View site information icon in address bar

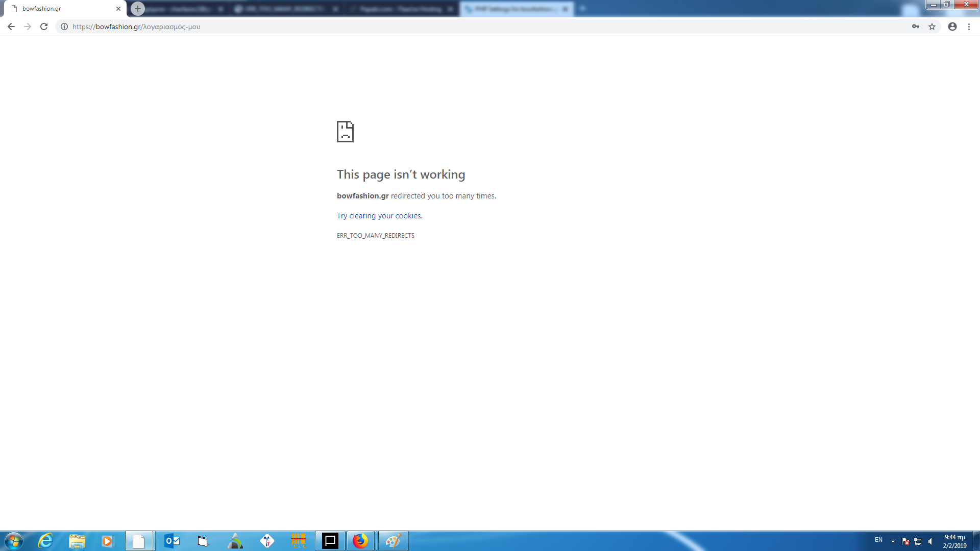(64, 27)
